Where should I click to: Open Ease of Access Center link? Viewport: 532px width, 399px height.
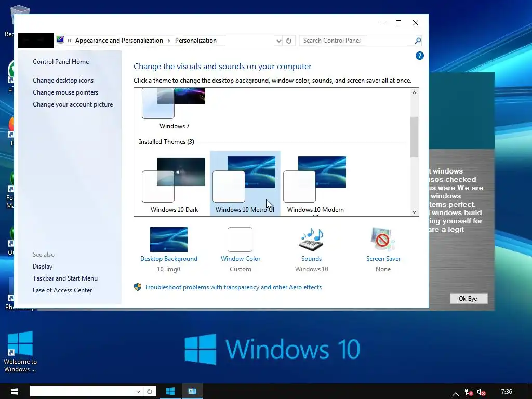pyautogui.click(x=62, y=290)
